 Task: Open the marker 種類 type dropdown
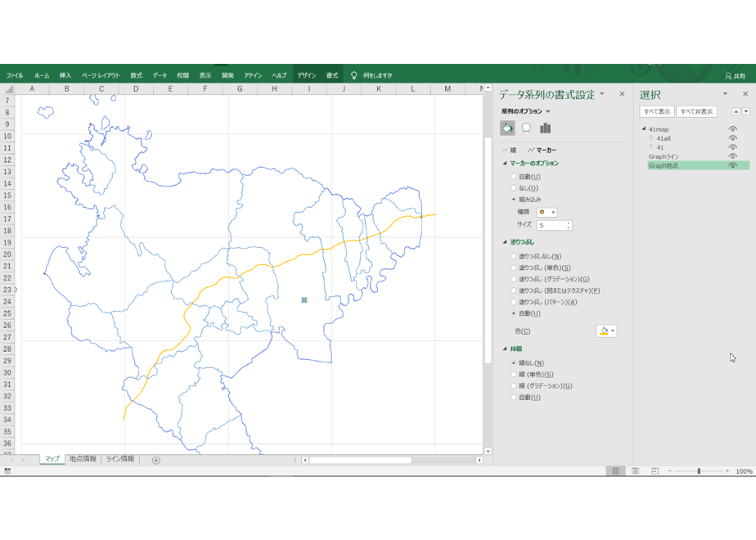pyautogui.click(x=547, y=212)
